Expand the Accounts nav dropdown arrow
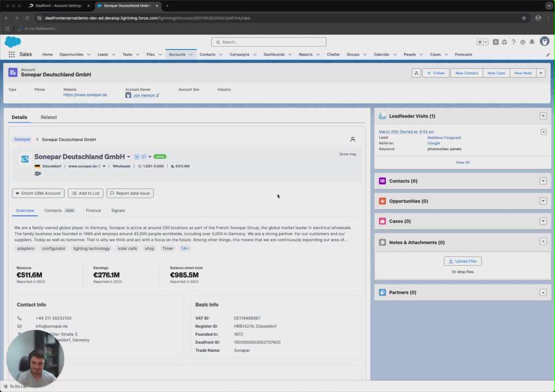The width and height of the screenshot is (555, 392). tap(191, 54)
